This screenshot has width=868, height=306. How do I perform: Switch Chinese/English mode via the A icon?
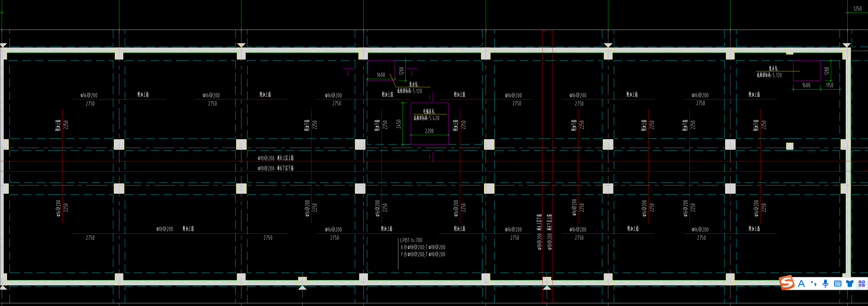(x=802, y=284)
